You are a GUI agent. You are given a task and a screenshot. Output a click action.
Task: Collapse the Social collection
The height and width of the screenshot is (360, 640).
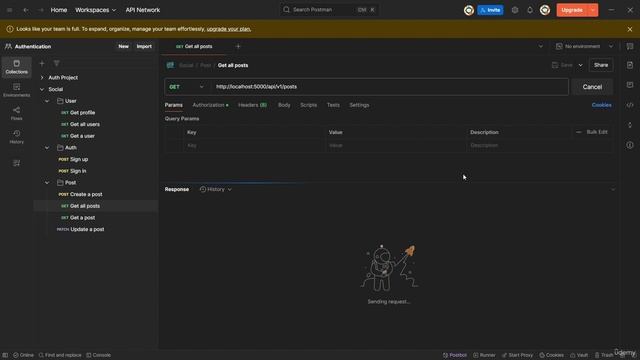pos(42,89)
